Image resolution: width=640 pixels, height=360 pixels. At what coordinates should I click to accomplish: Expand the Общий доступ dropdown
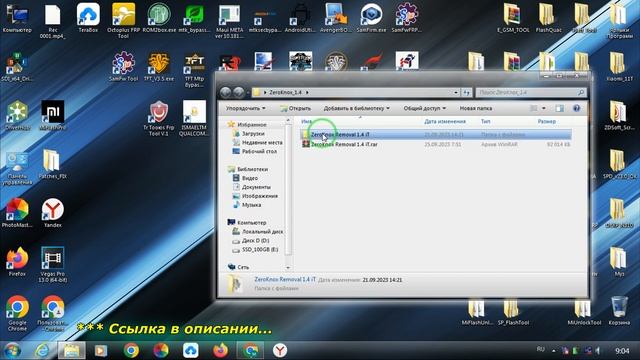click(x=424, y=108)
